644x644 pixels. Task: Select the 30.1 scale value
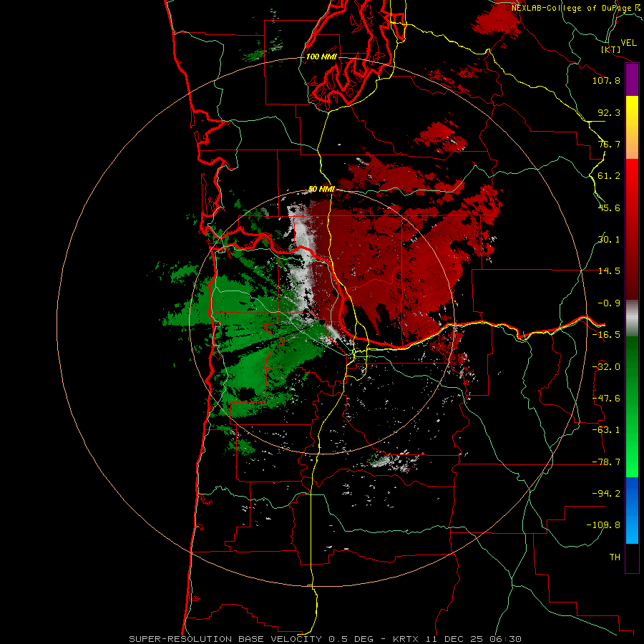(609, 240)
